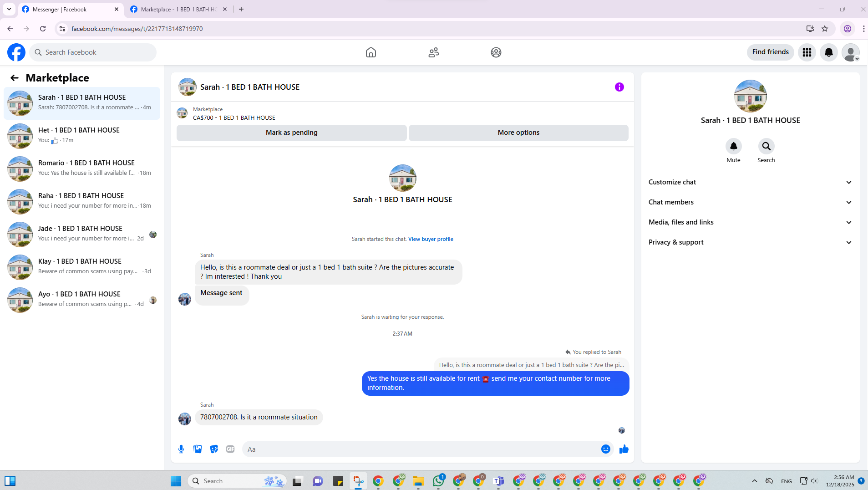Open Raha conversation in Marketplace list
Viewport: 868px width, 490px height.
(82, 202)
